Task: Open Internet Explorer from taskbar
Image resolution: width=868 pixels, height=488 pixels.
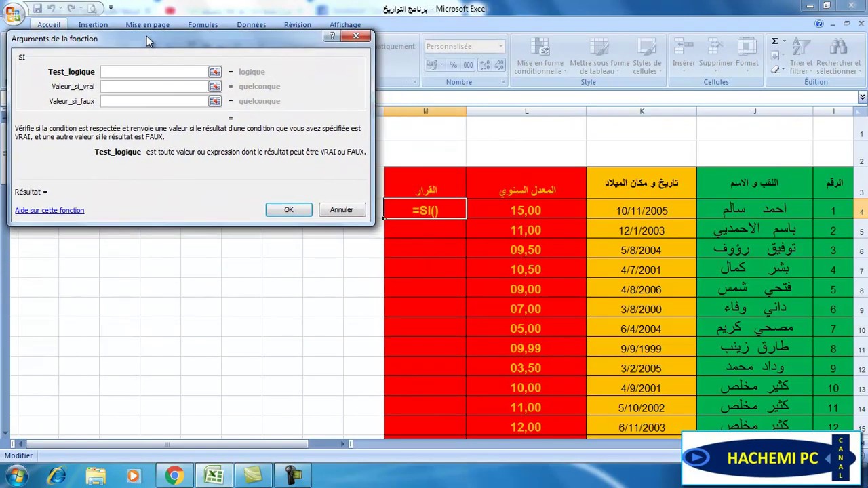Action: [x=56, y=476]
